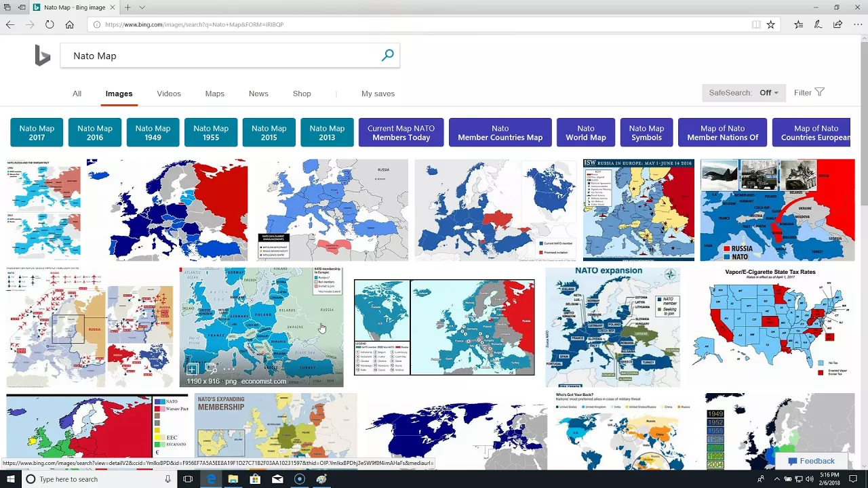
Task: Show the tab preview chevron
Action: point(142,7)
